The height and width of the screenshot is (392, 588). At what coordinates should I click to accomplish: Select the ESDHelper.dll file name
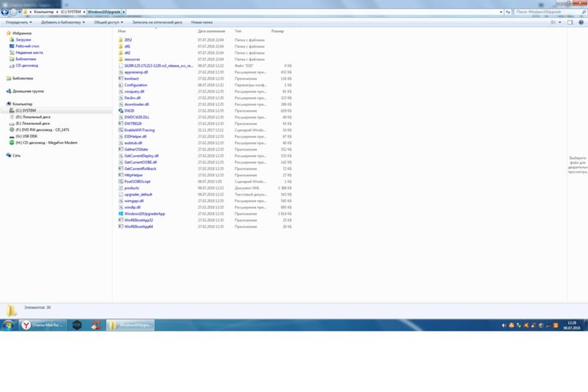[135, 136]
